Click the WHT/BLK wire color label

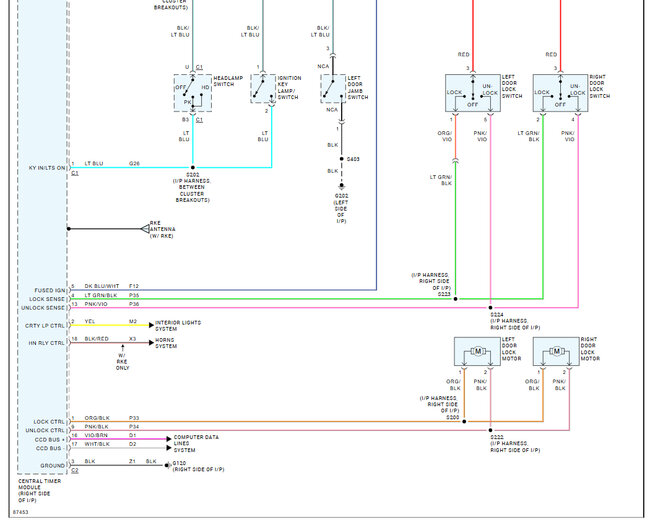point(97,444)
